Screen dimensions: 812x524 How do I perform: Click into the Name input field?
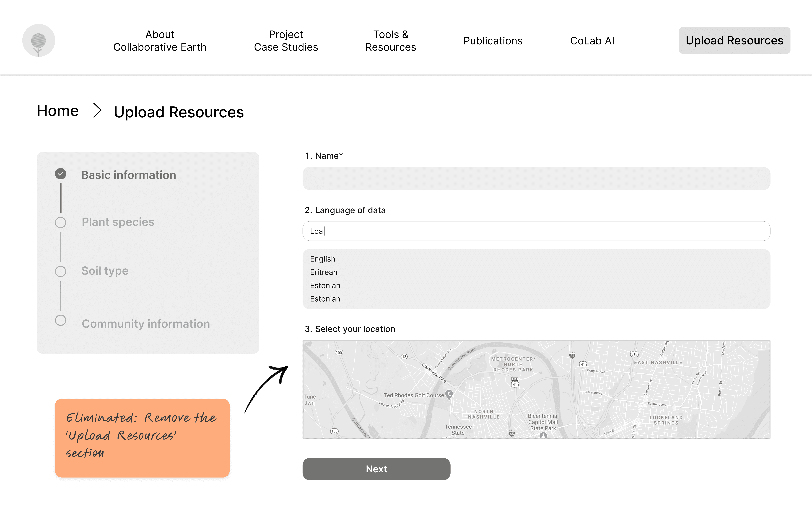(536, 179)
